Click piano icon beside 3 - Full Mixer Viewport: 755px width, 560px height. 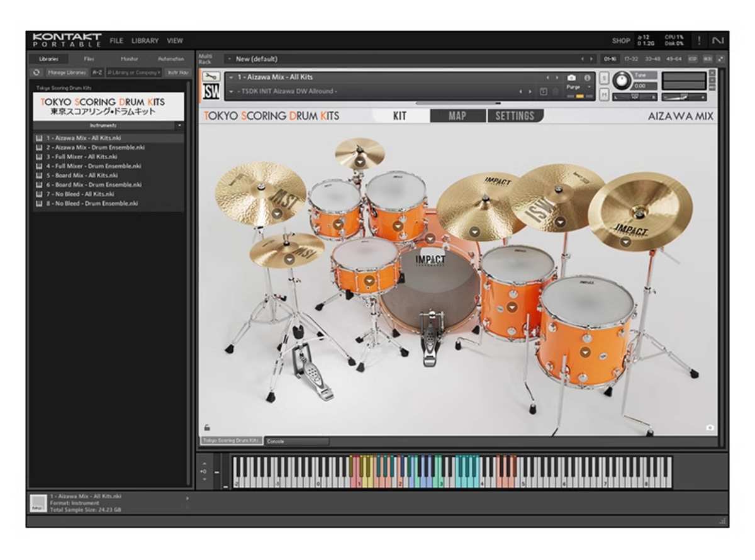[x=39, y=157]
